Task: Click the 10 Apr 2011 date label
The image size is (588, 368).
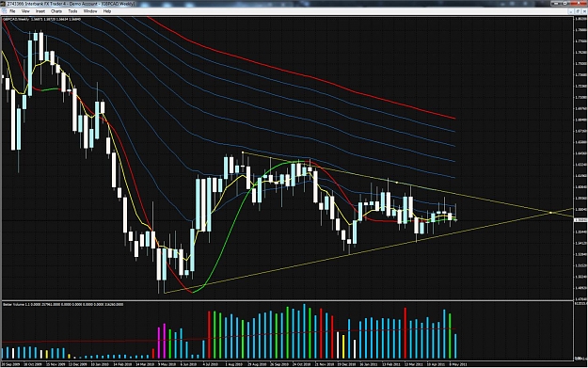Action: [436, 364]
